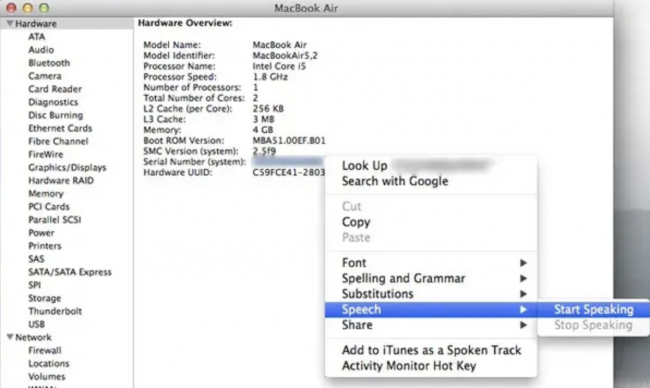Viewport: 650px width, 388px height.
Task: Select Storage in the sidebar
Action: point(44,298)
